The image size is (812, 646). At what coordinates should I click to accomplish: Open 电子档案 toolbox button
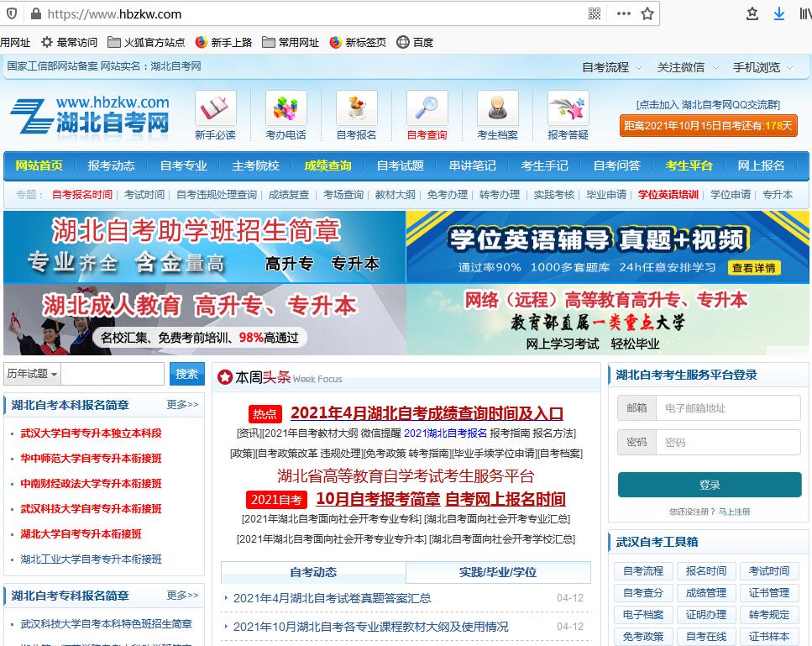point(643,614)
